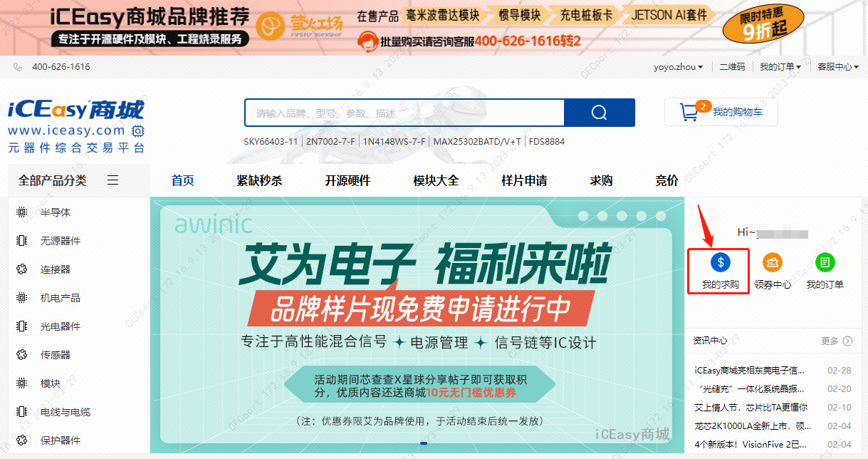
Task: Click 毫米波雷达模块 in top banner
Action: click(442, 15)
